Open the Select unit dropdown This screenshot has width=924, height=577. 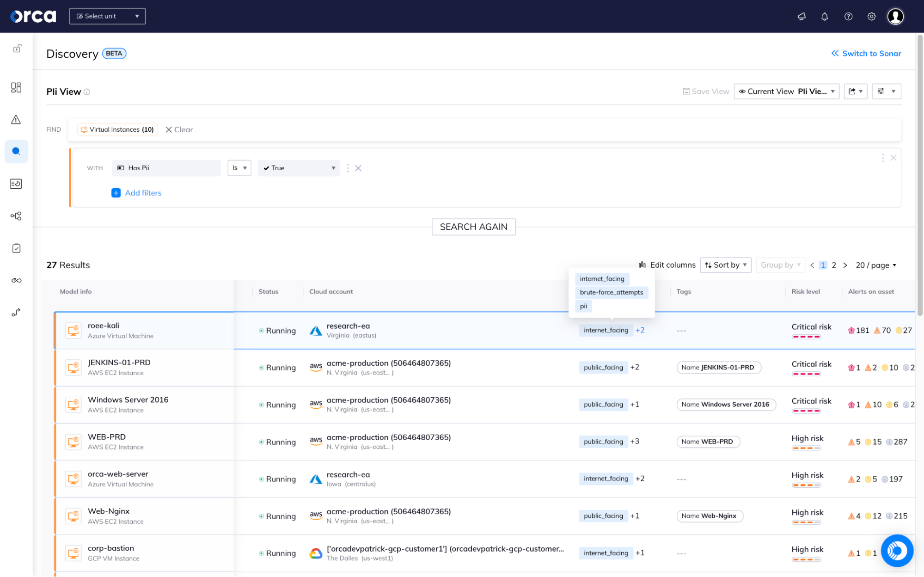pyautogui.click(x=107, y=16)
